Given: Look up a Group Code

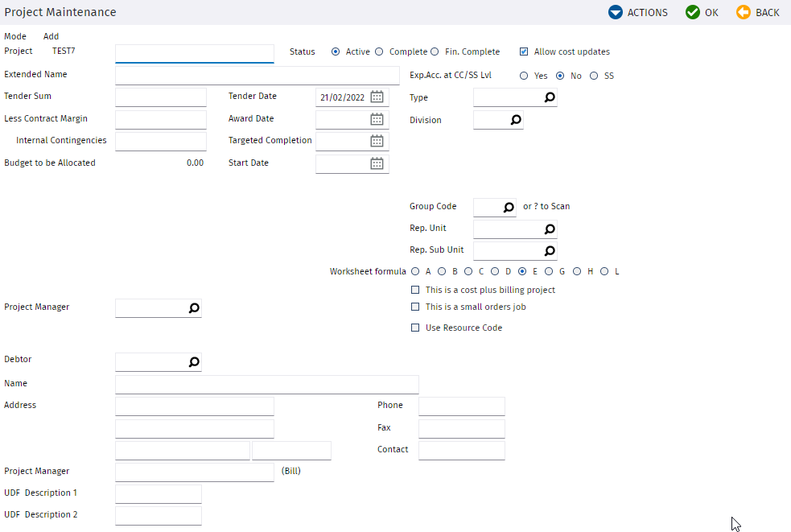Looking at the screenshot, I should click(509, 207).
